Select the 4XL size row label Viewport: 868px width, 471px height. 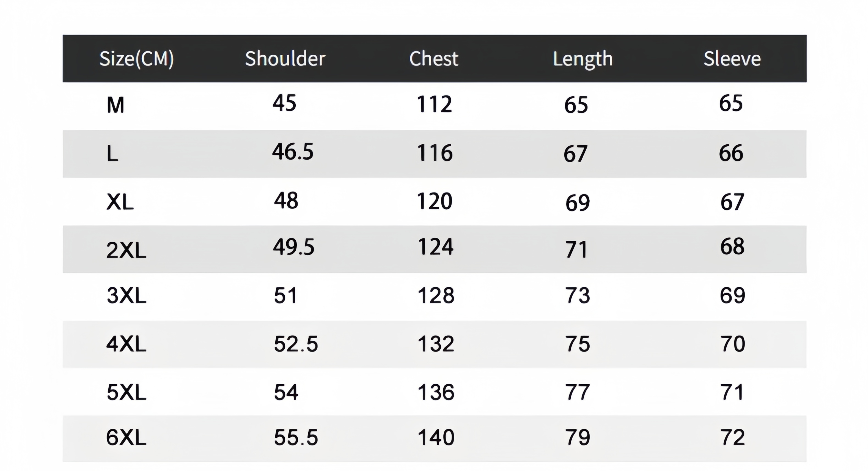126,344
